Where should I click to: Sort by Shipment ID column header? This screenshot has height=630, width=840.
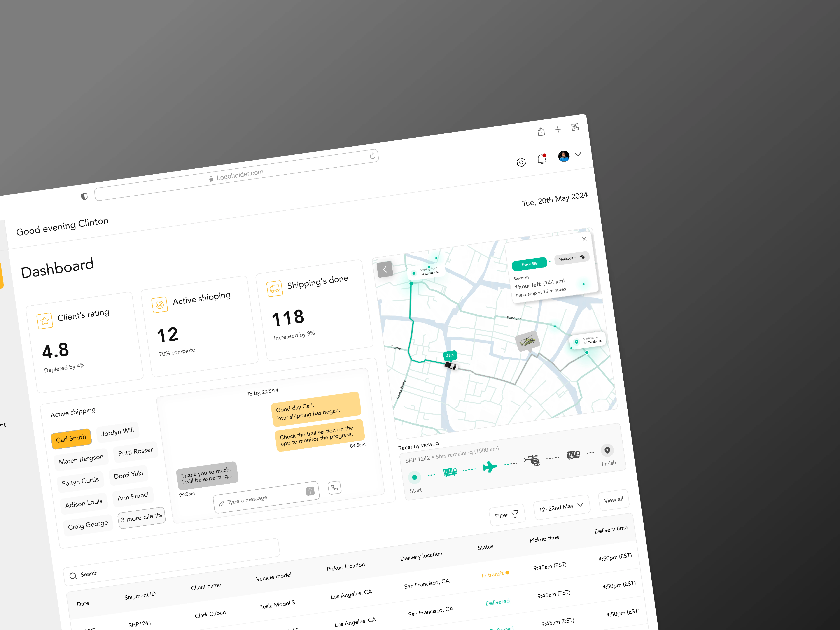pyautogui.click(x=140, y=595)
